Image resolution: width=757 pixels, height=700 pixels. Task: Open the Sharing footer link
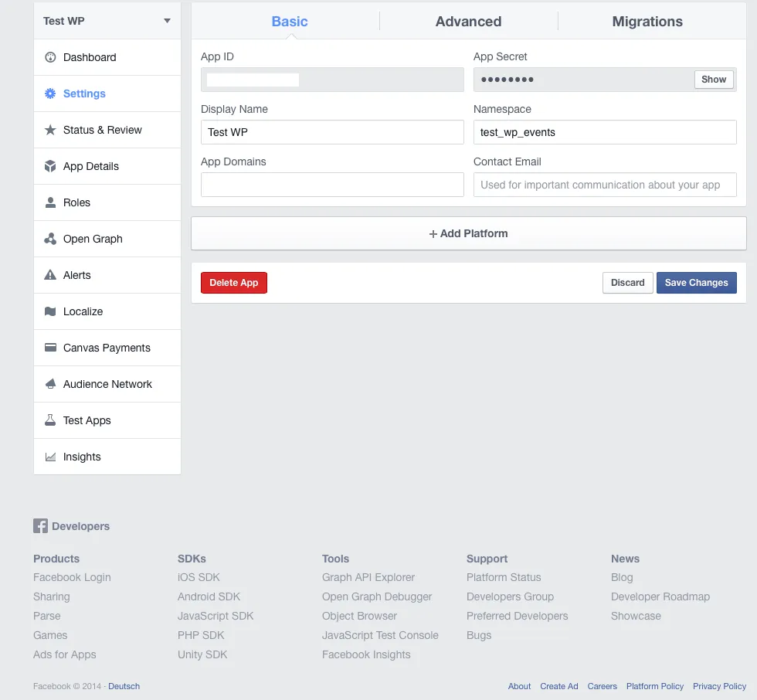click(x=51, y=596)
